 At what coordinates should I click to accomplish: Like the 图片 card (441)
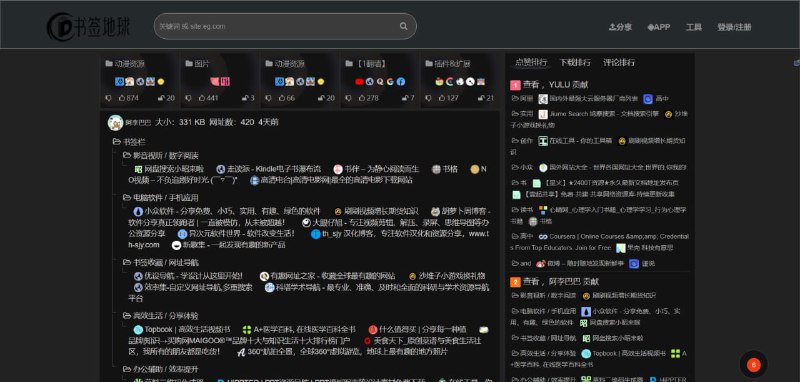(x=209, y=98)
